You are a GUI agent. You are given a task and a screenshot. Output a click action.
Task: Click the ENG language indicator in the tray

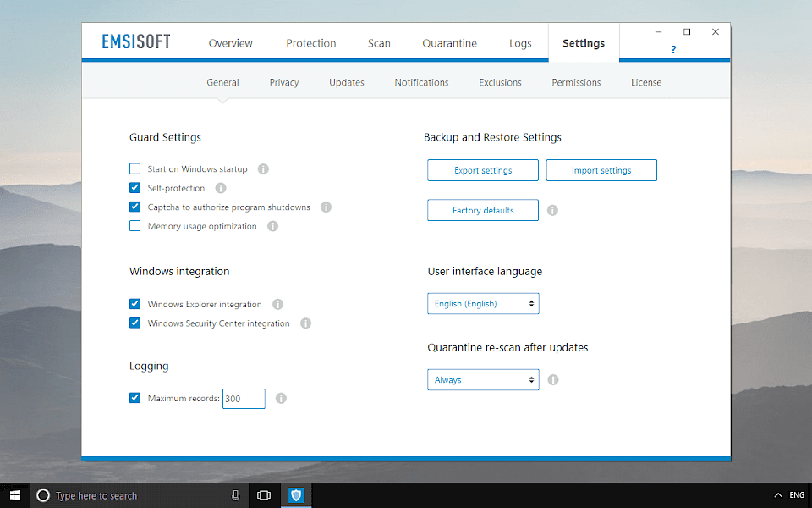click(797, 495)
